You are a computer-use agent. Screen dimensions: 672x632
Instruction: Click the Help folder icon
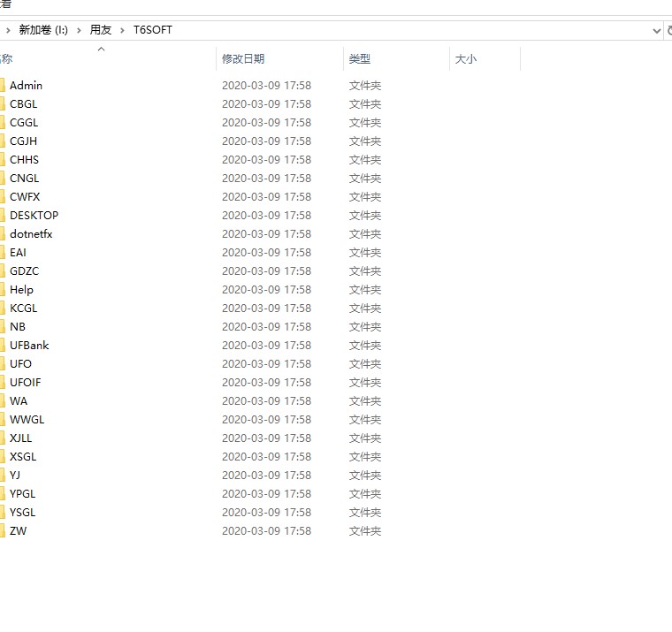tap(2, 290)
